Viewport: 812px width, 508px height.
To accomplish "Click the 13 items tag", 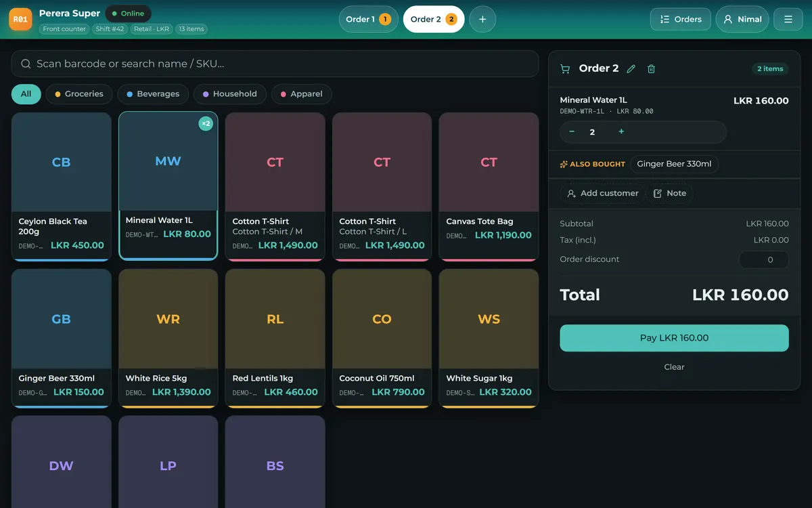I will (191, 29).
